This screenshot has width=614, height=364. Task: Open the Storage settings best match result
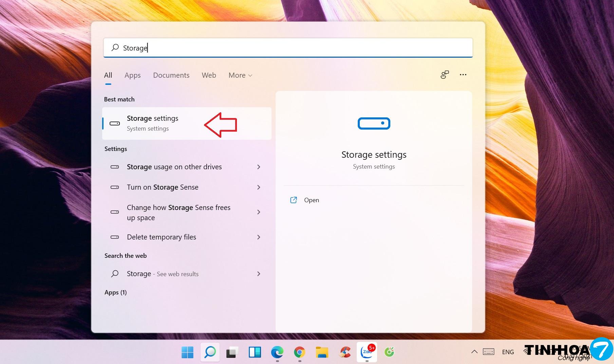pyautogui.click(x=152, y=123)
